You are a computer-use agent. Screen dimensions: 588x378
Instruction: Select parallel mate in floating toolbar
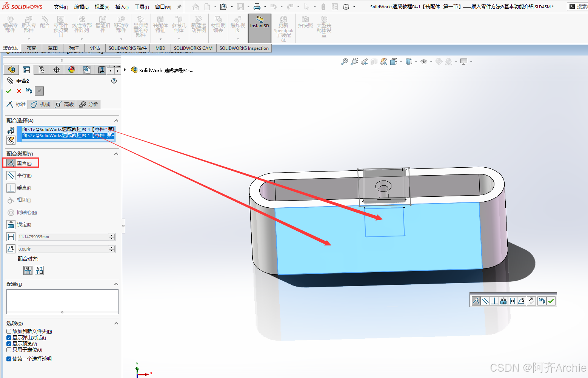click(x=485, y=301)
